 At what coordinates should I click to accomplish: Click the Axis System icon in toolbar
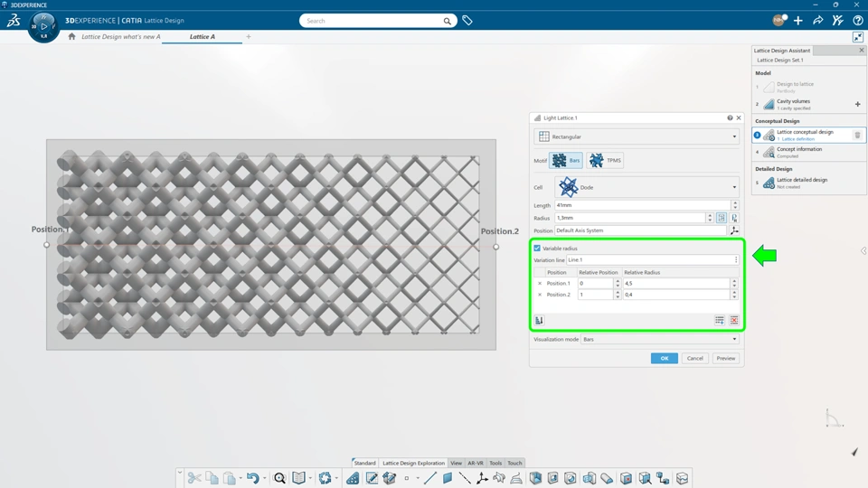pos(482,478)
